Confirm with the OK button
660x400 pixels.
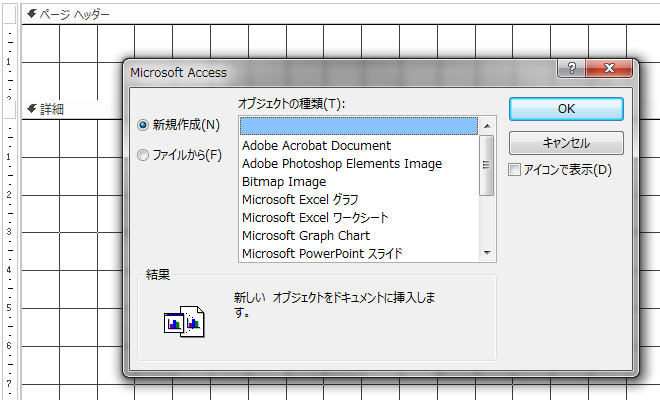tap(566, 109)
